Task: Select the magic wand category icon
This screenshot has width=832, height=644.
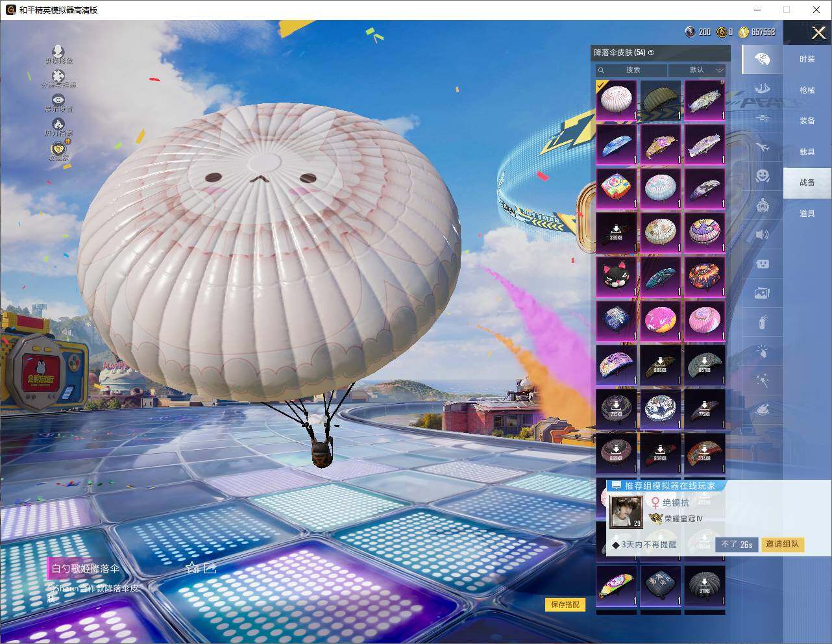Action: [762, 380]
